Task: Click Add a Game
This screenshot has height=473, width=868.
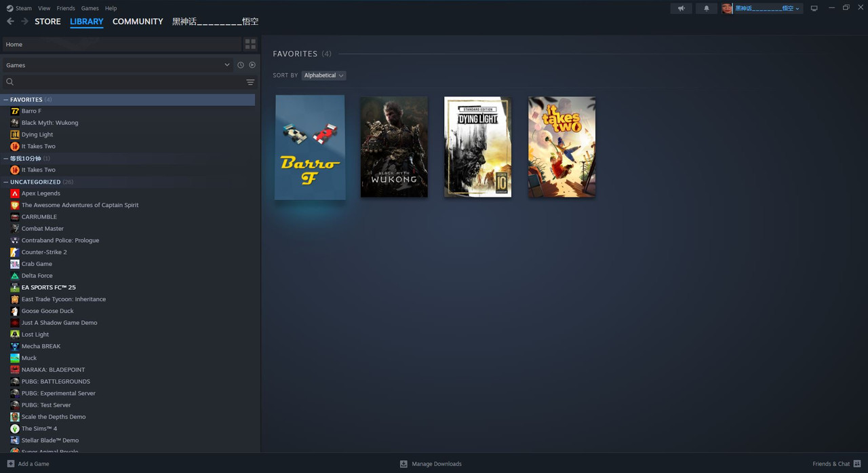Action: pos(28,464)
